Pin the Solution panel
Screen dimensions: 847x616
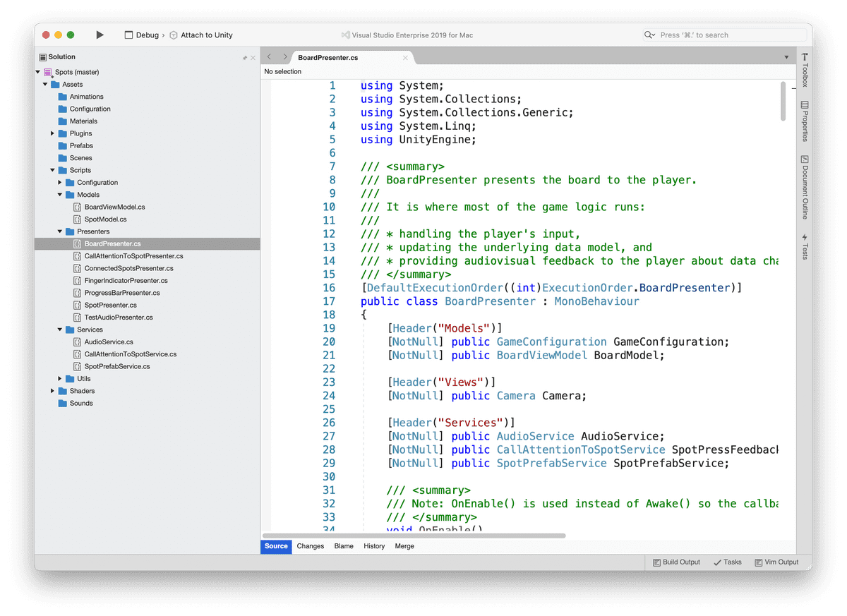click(x=245, y=57)
